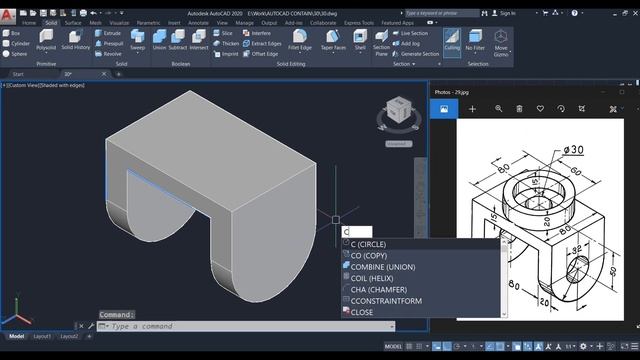This screenshot has height=360, width=640.
Task: Click the Plot printer icon
Action: pos(83,13)
